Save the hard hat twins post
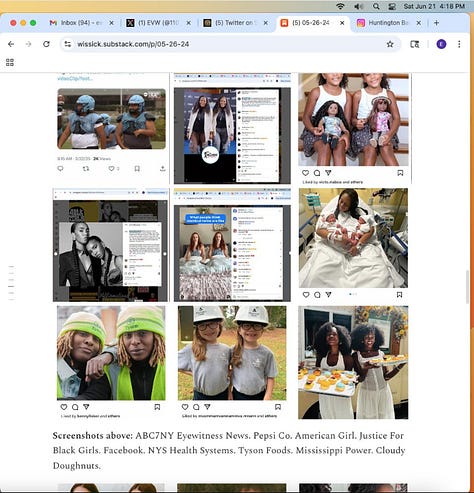Viewport: 474px width, 493px height. [278, 407]
